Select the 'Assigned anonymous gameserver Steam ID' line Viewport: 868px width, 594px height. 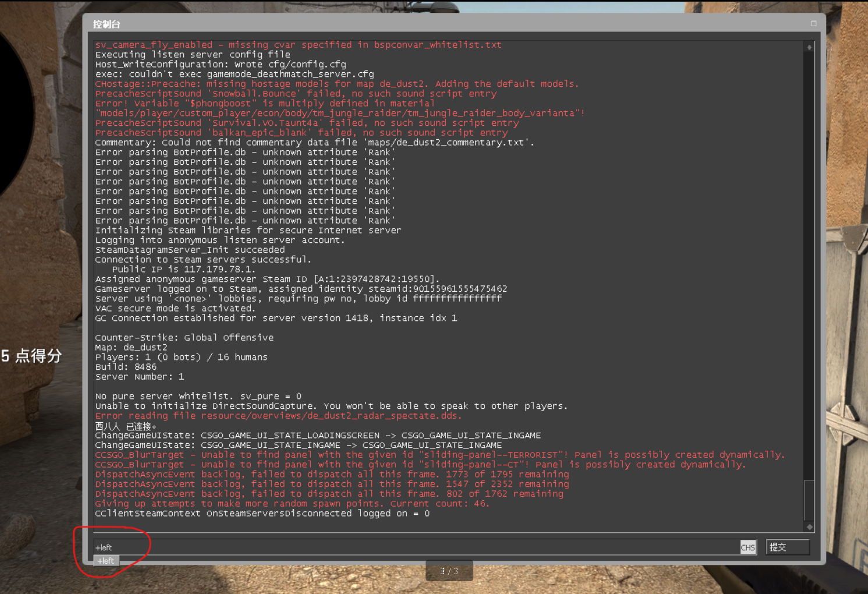267,280
